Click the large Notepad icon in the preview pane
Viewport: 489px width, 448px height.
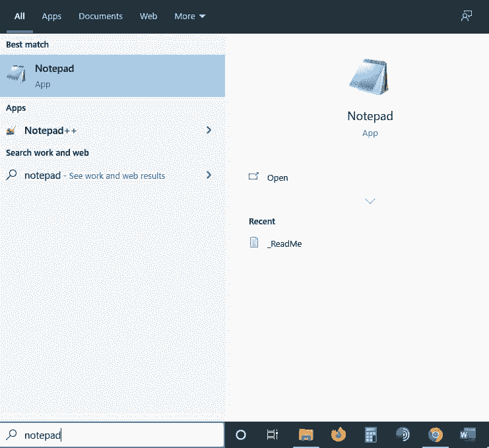pyautogui.click(x=370, y=77)
